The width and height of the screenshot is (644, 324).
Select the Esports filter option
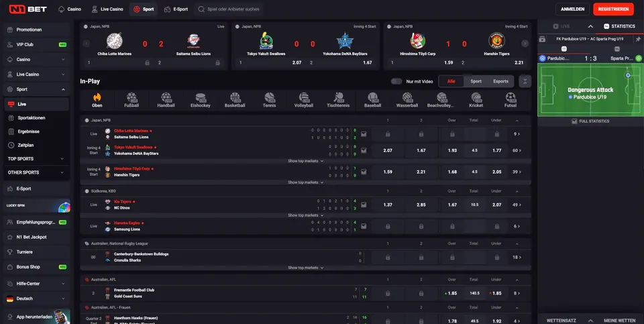click(500, 81)
